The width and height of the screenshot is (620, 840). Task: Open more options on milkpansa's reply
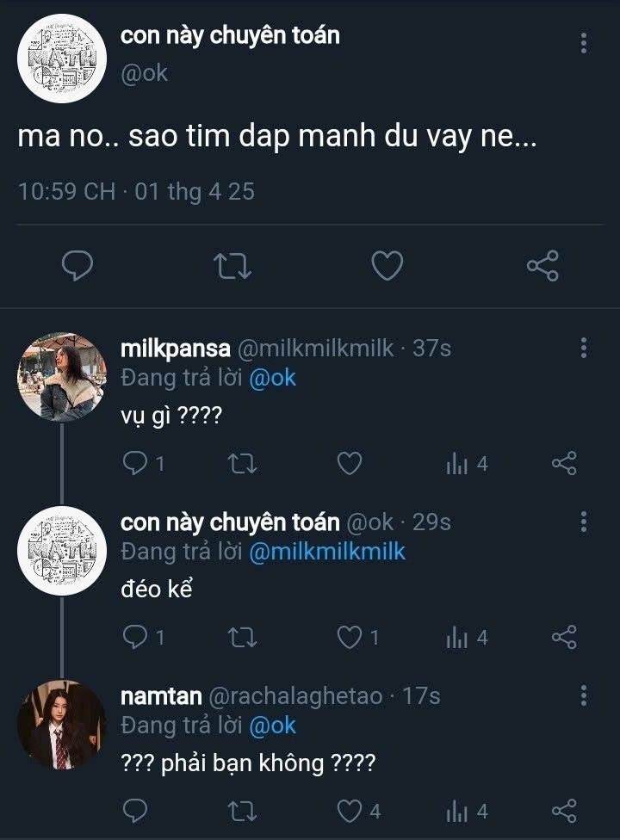point(584,348)
